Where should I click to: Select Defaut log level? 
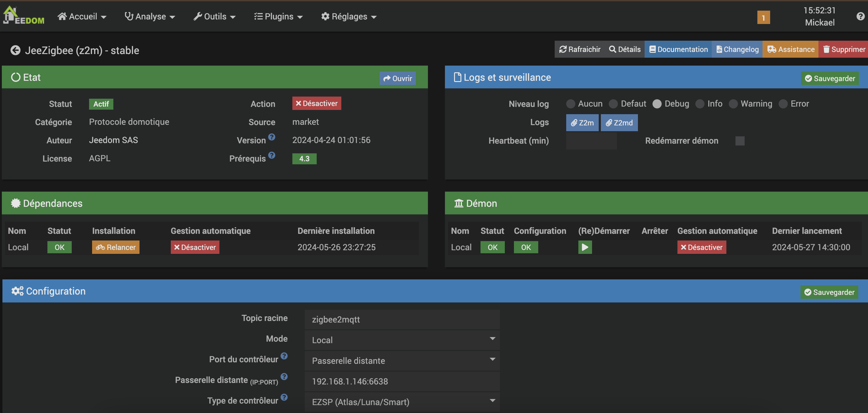point(613,104)
